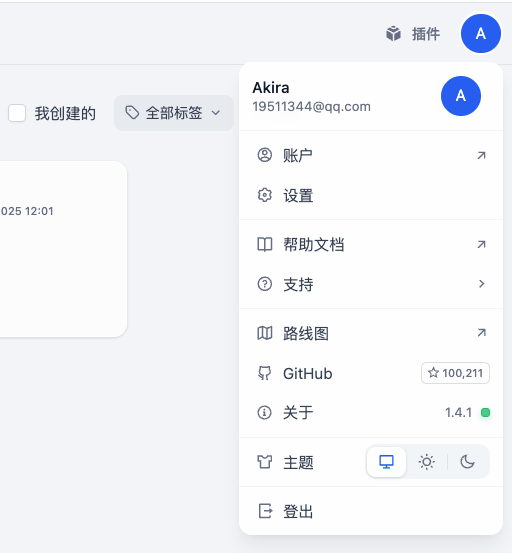512x553 pixels.
Task: Click the external arrow beside 账户
Action: (481, 155)
